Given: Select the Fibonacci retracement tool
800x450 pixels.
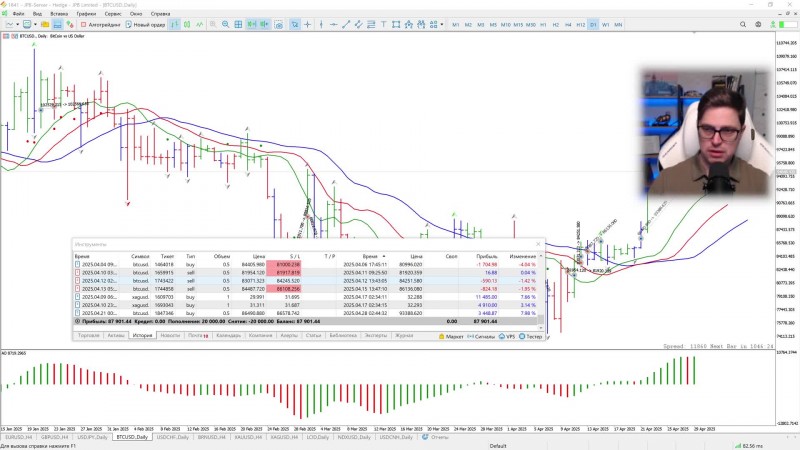Looking at the screenshot, I should [371, 24].
